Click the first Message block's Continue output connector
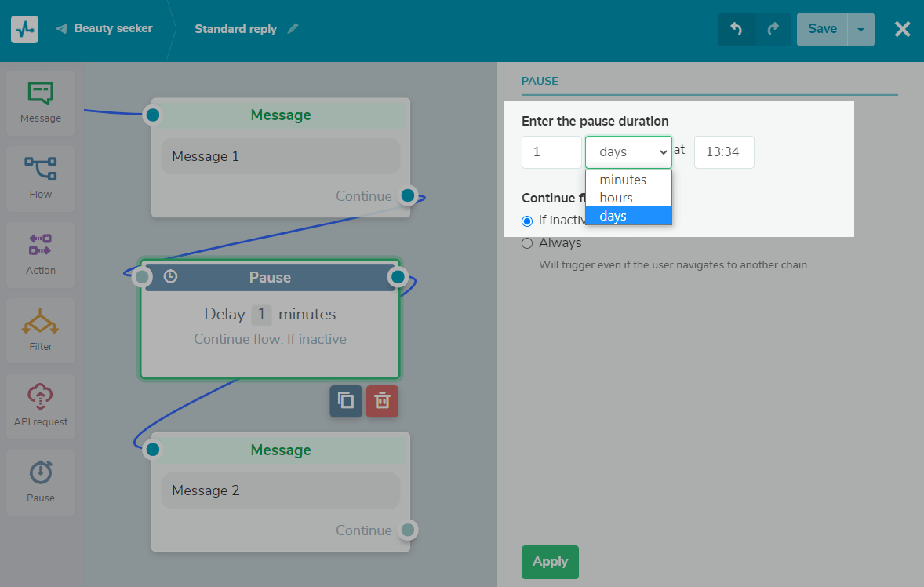 coord(408,195)
